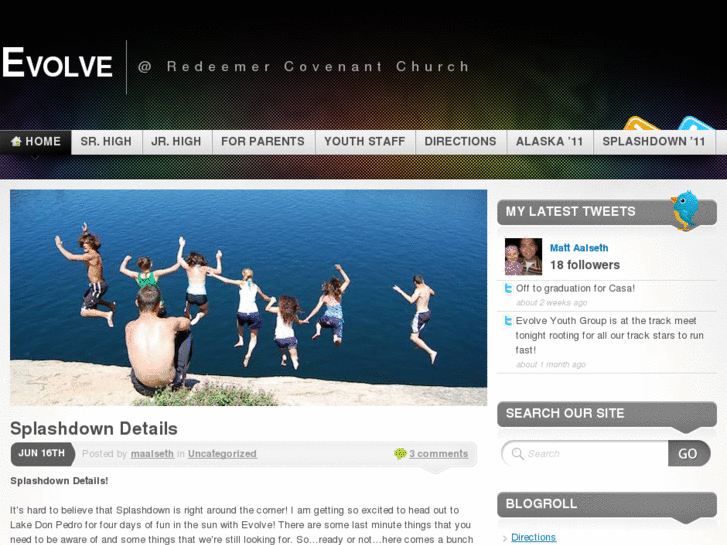Click the 'Off to graduation for Casa!' tweet
Image resolution: width=727 pixels, height=545 pixels.
tap(575, 289)
